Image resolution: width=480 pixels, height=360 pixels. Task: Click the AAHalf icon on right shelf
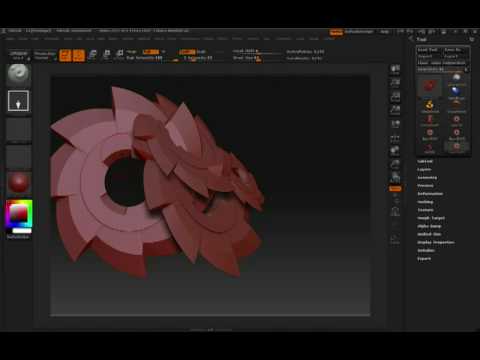(x=395, y=111)
